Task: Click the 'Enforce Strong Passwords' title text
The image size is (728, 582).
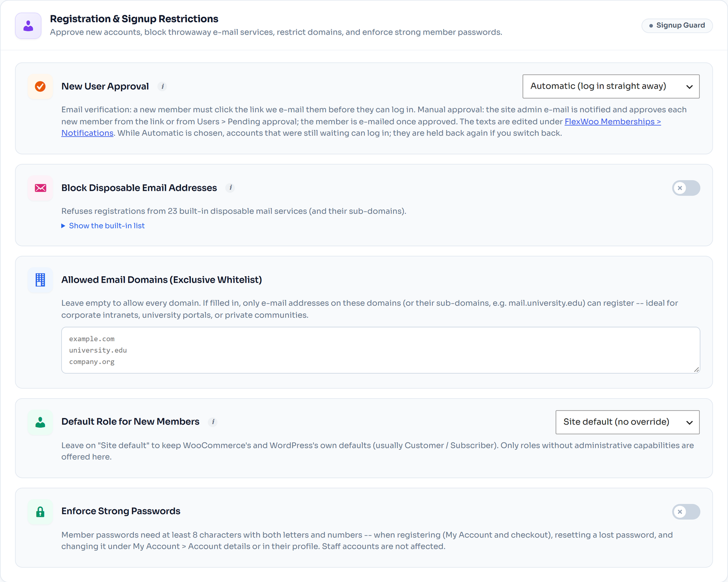Action: point(121,511)
